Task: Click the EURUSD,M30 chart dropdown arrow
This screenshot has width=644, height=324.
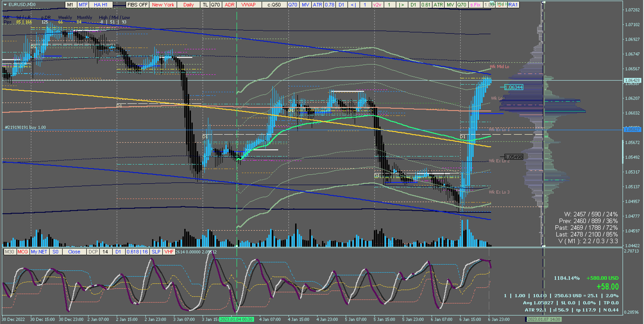Action: click(x=5, y=4)
